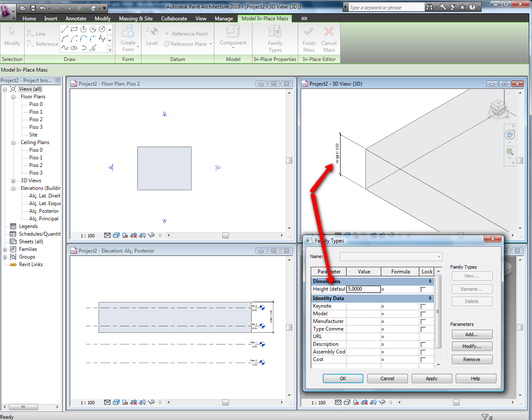532x420 pixels.
Task: Click the Height value field showing 5.0000
Action: 363,289
